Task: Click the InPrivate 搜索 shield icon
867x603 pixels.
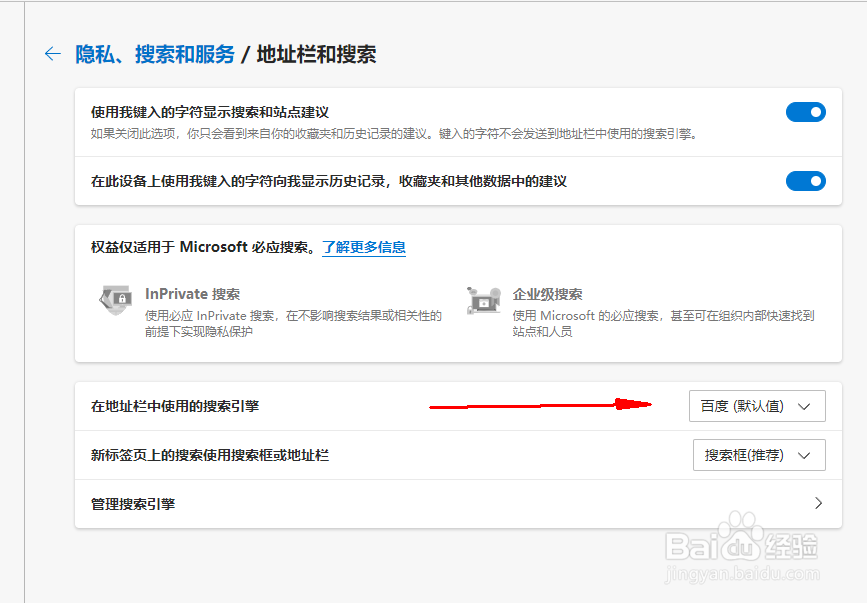Action: (x=116, y=300)
